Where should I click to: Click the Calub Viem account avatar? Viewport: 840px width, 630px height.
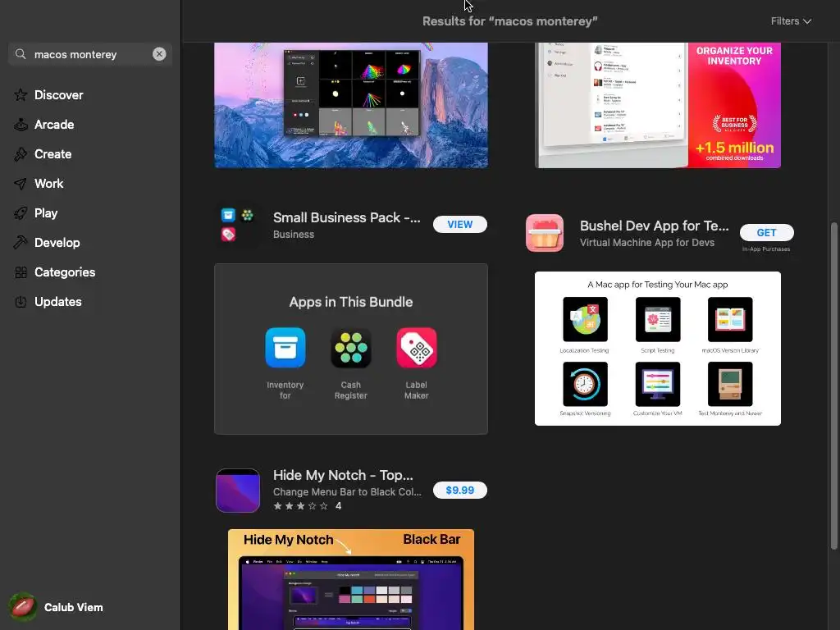click(x=22, y=607)
